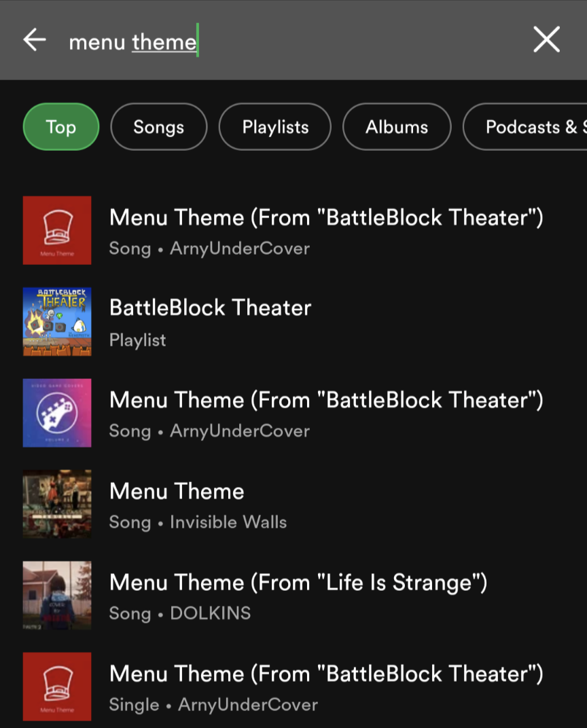Select the Top filter chip

(61, 127)
